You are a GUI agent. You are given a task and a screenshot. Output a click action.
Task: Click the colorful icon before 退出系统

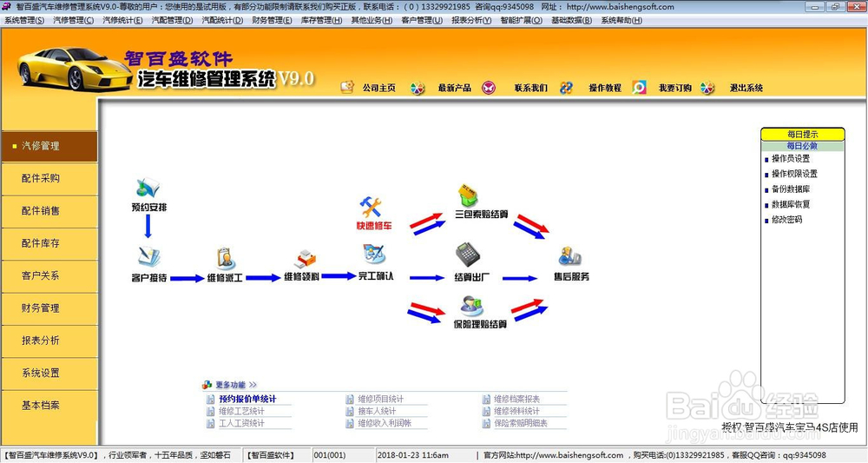(x=707, y=88)
